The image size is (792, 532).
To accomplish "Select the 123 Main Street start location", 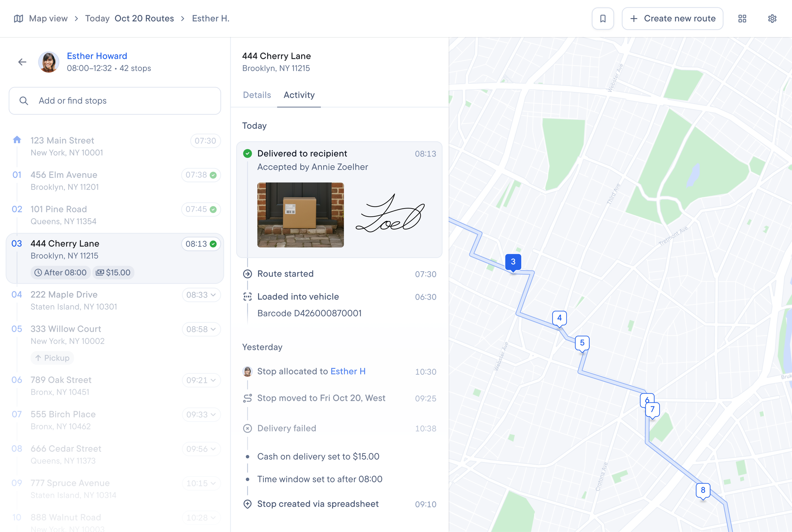I will pos(115,147).
